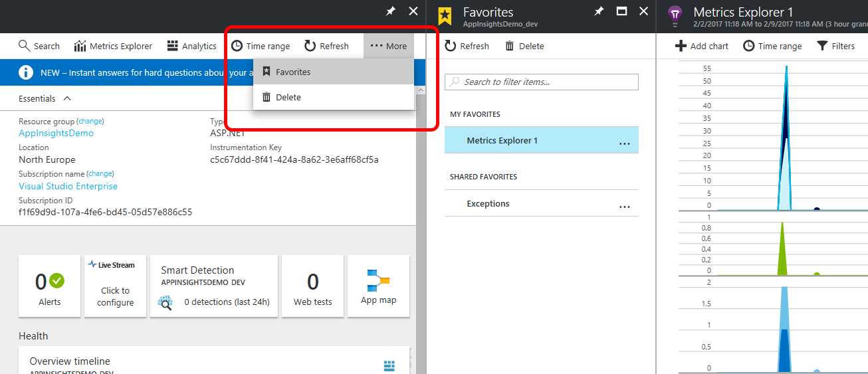Open Metrics Explorer from the toolbar
The image size is (868, 374).
coord(114,46)
